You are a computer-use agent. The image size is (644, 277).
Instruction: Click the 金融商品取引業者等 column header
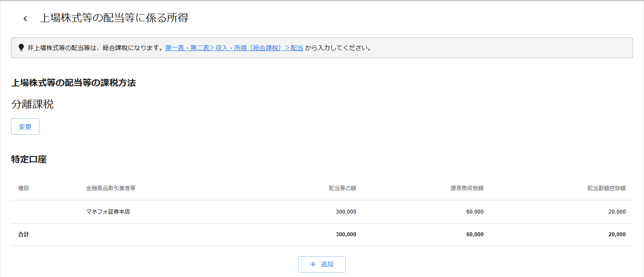pos(110,188)
